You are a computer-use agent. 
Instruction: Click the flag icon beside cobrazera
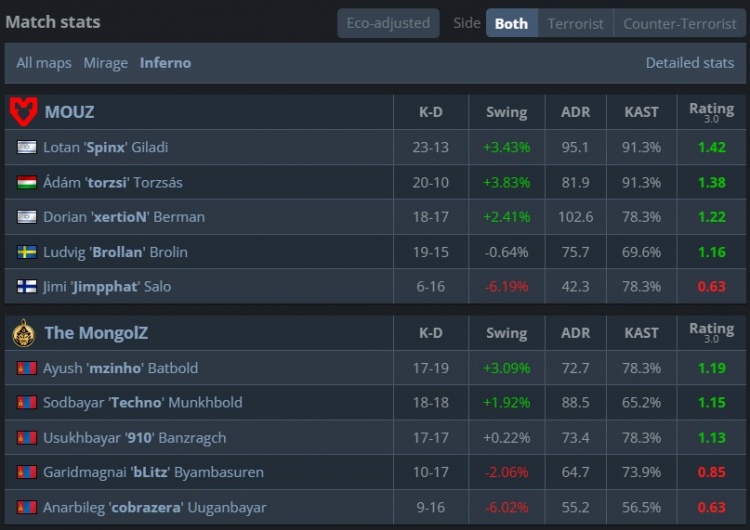27,507
